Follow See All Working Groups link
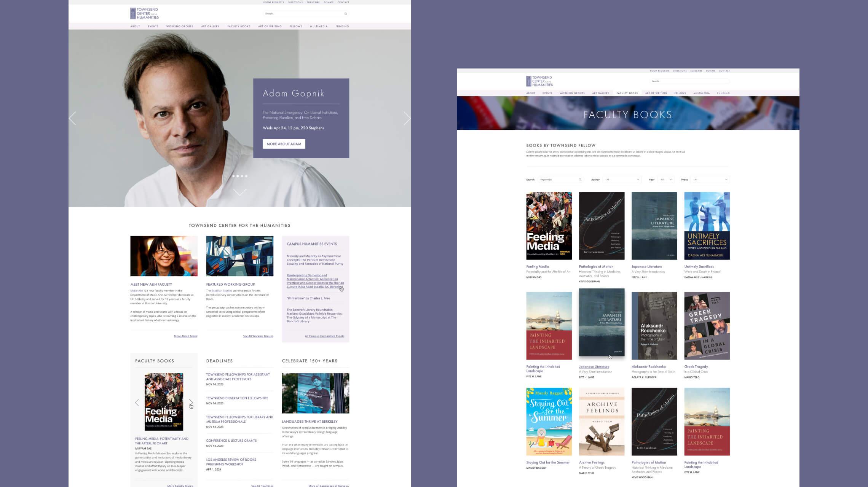The width and height of the screenshot is (868, 487). 258,336
